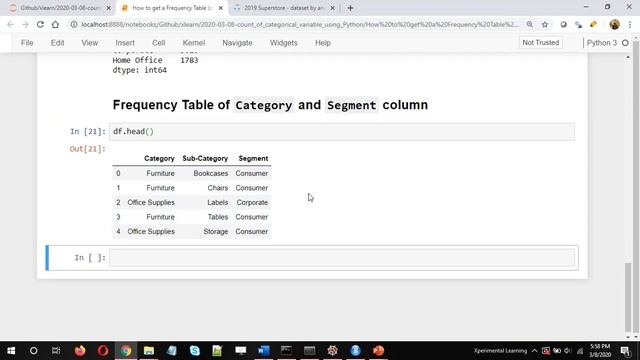Click the Segment column header
Image resolution: width=640 pixels, height=360 pixels.
point(253,158)
